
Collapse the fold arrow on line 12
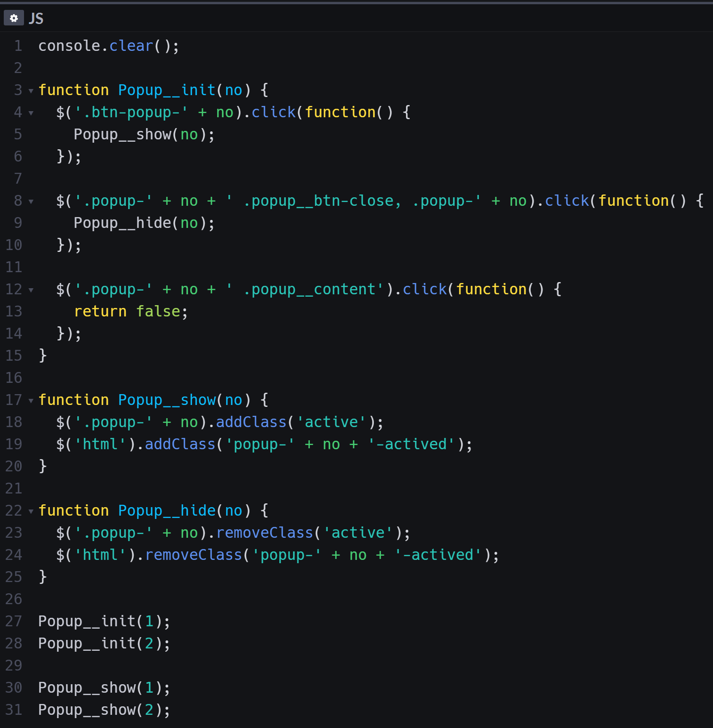[x=31, y=290]
